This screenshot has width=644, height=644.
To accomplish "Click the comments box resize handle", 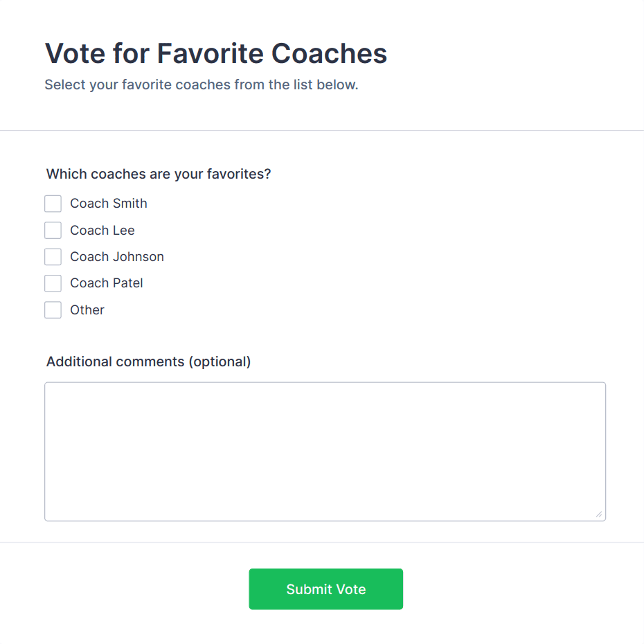I will pyautogui.click(x=599, y=514).
